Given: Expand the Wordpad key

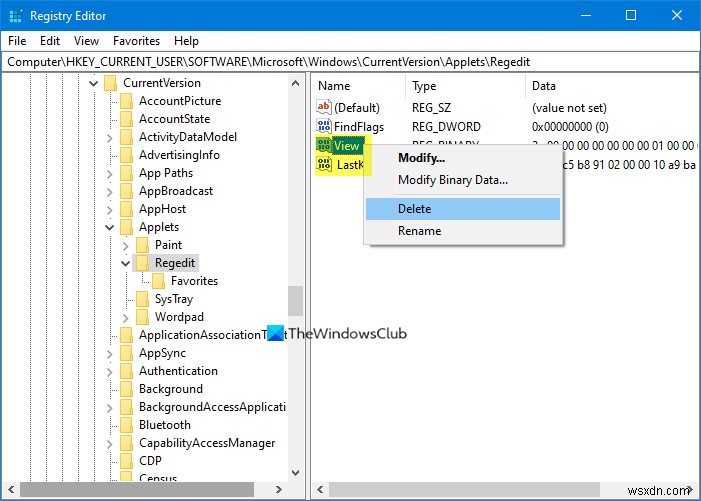Looking at the screenshot, I should [126, 318].
